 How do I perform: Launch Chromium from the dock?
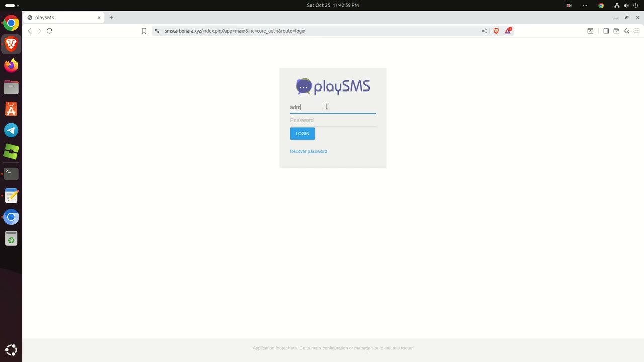click(x=11, y=217)
